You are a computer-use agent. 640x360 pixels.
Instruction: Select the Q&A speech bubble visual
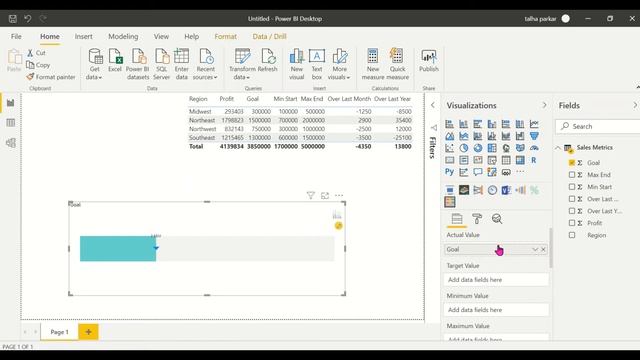coord(478,172)
